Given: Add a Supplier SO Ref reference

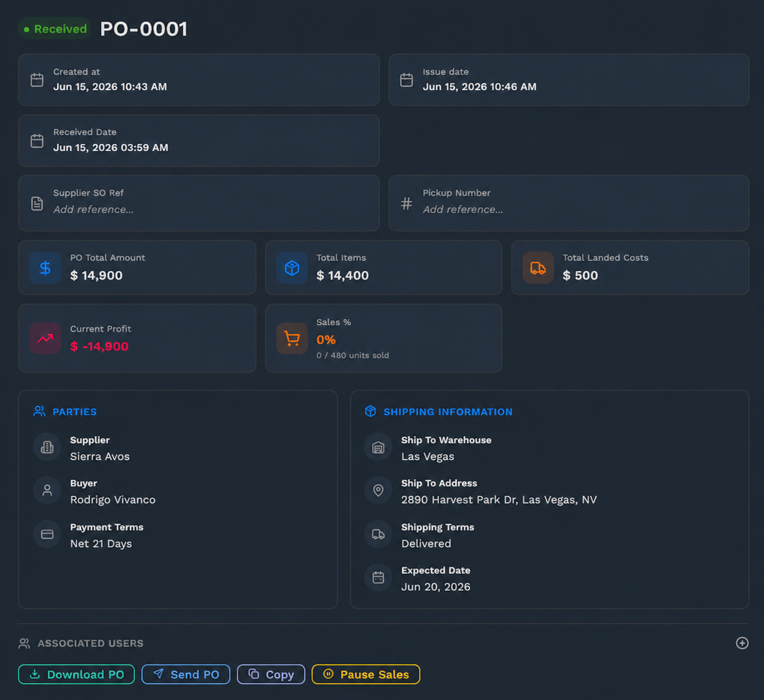Looking at the screenshot, I should pos(93,209).
